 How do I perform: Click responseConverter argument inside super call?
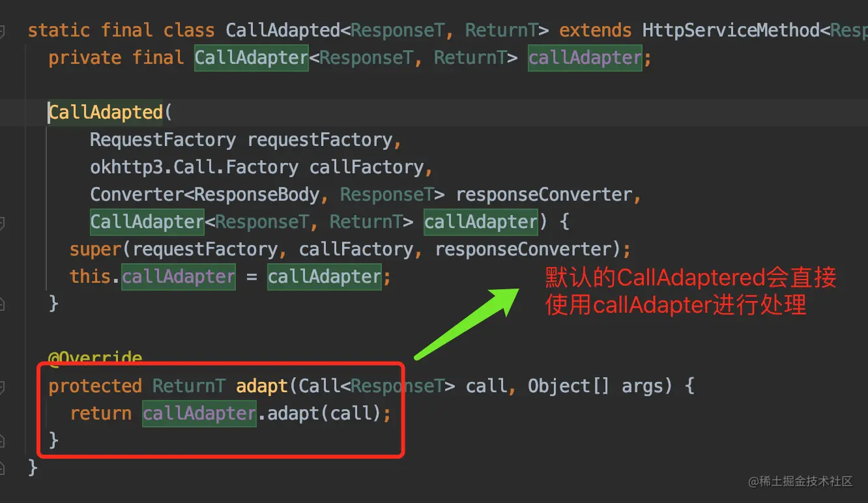[x=523, y=250]
